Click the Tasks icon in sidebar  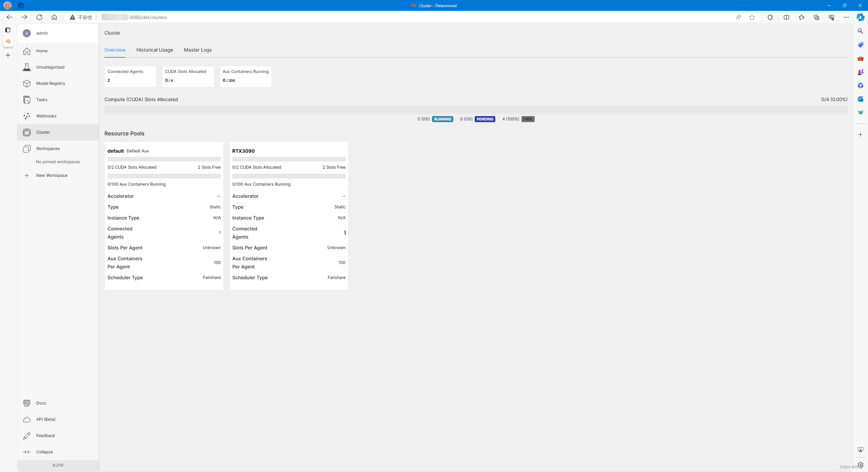27,99
